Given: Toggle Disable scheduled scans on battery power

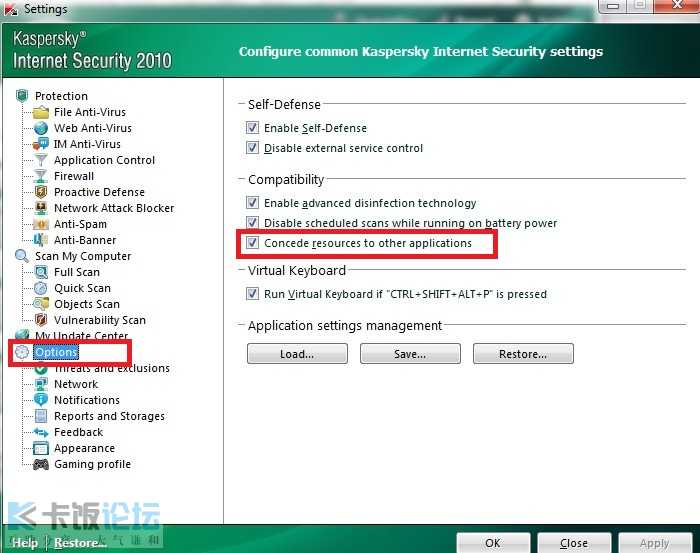Looking at the screenshot, I should click(x=252, y=222).
